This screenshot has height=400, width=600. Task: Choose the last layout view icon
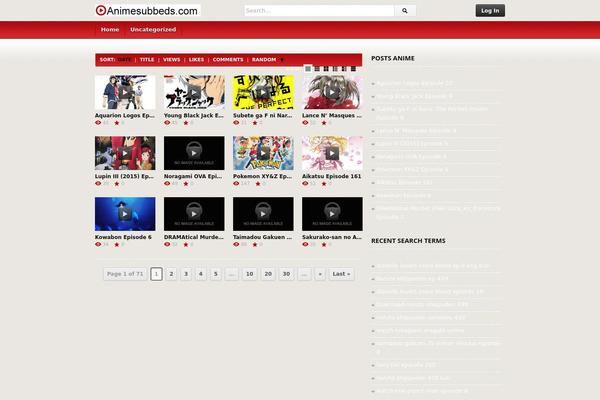[353, 69]
